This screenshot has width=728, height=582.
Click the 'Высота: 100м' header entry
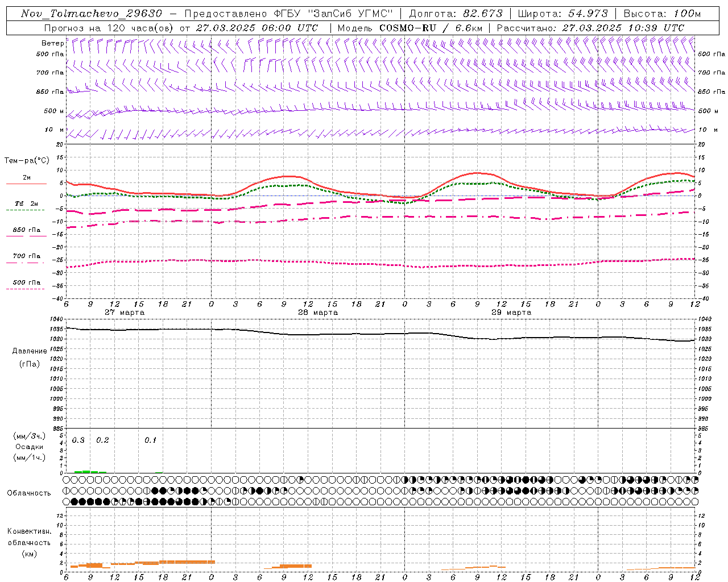point(662,13)
